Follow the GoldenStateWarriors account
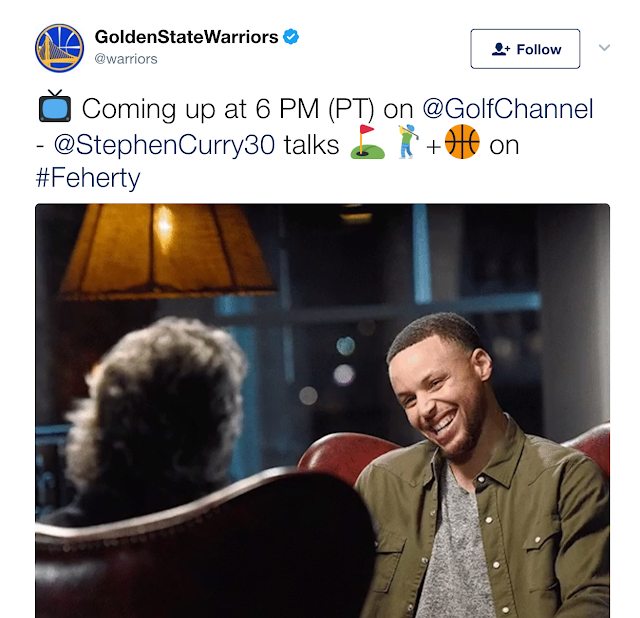Viewport: 640px width, 618px height. 525,49
